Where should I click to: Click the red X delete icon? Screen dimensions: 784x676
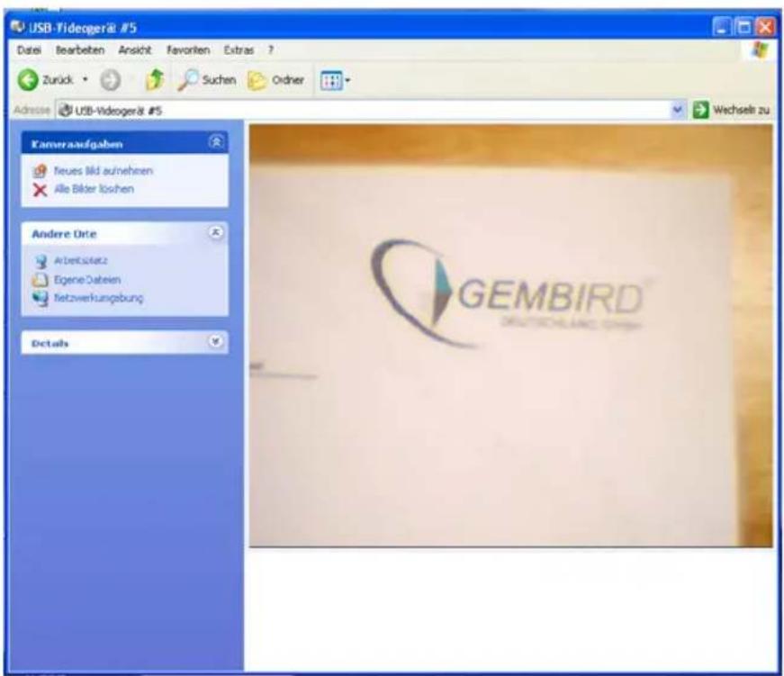[40, 190]
